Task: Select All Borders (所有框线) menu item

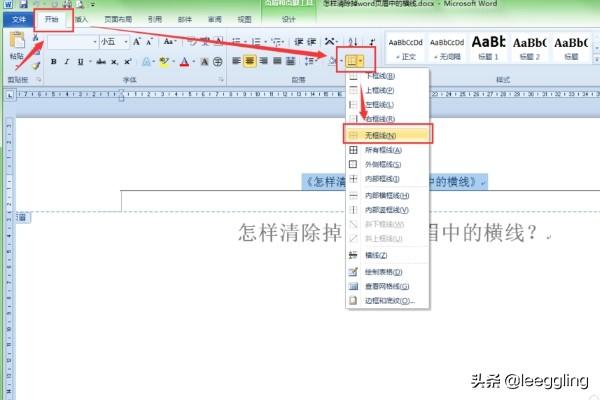Action: 388,150
